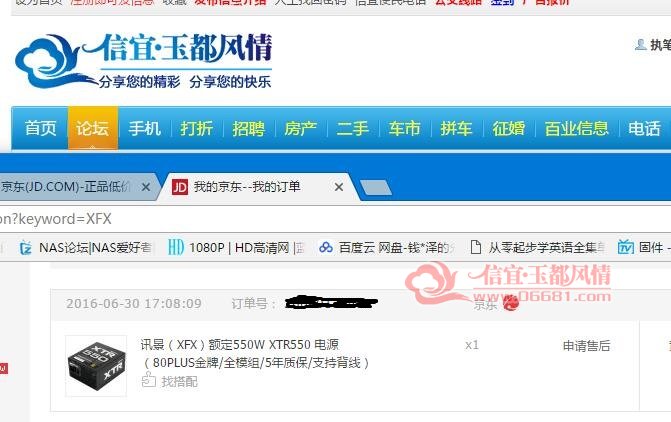Open a new browser tab
The height and width of the screenshot is (422, 671).
click(376, 187)
